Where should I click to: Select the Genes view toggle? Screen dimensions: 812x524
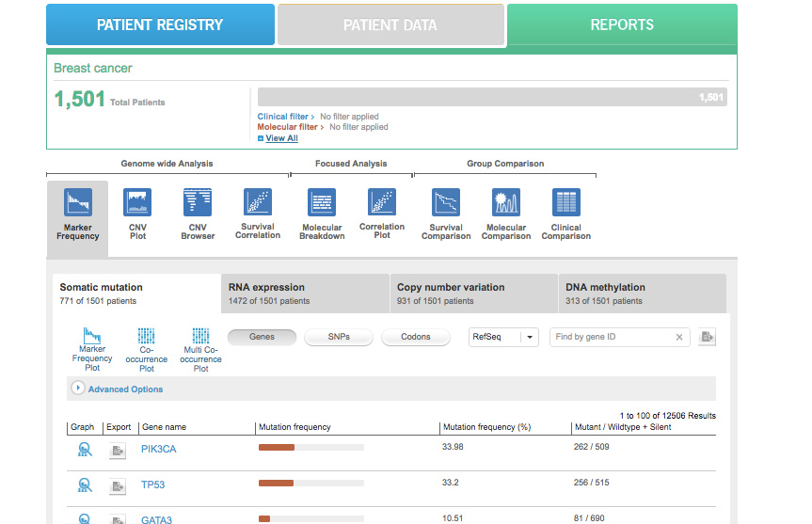click(x=262, y=337)
